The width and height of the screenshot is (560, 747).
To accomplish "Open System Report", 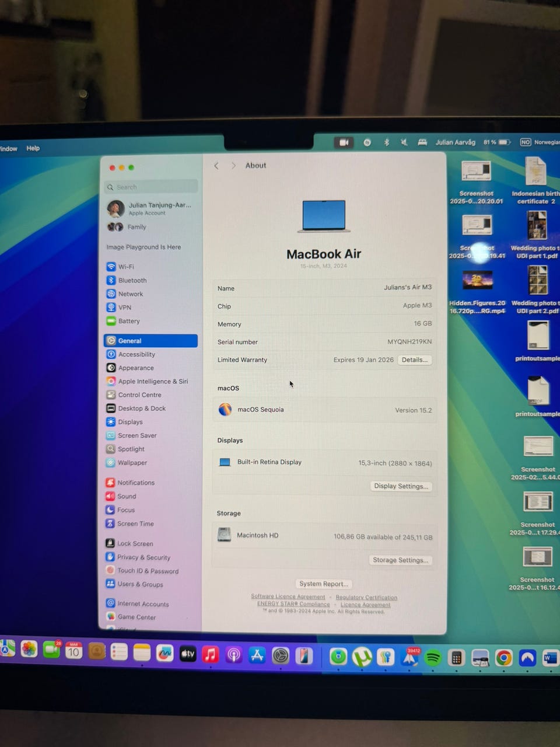I will tap(324, 584).
